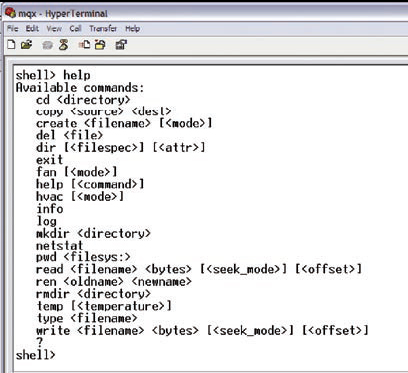Click the 'ren <oldname> <newname>' line
Viewport: 408px width, 373px height.
coord(114,282)
